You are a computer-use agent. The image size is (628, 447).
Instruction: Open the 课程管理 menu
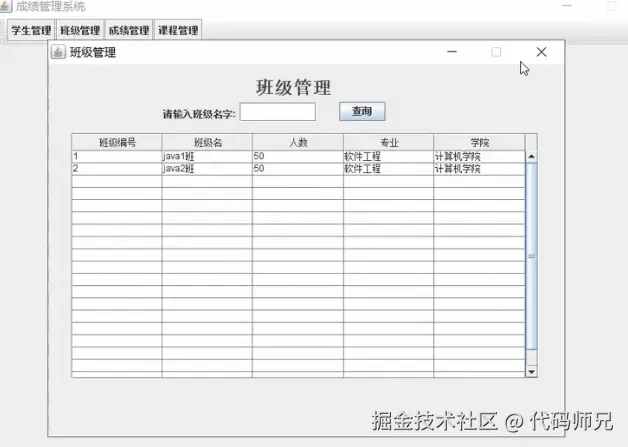178,30
